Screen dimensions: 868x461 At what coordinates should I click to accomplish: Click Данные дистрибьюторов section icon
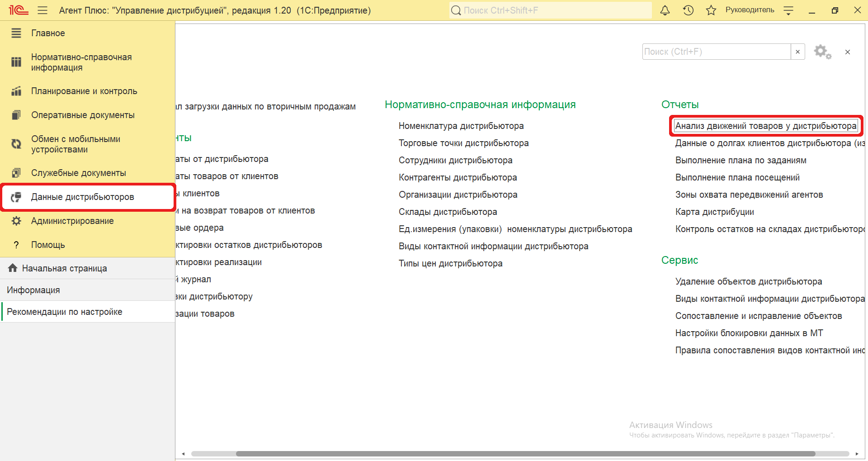click(16, 197)
